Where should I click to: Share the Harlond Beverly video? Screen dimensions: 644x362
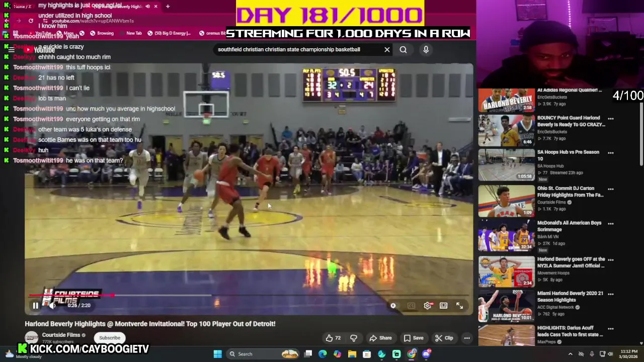pos(380,338)
